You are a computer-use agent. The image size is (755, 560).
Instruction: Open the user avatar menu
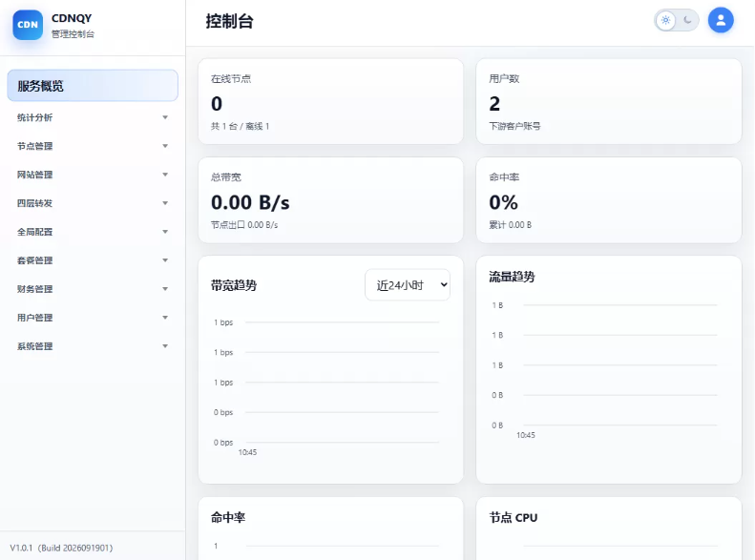click(721, 20)
